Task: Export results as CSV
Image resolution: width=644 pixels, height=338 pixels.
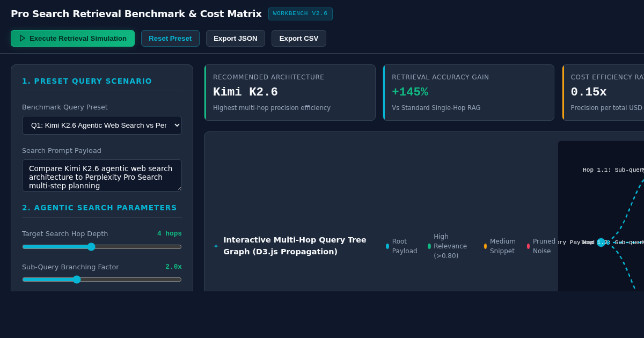Action: pyautogui.click(x=299, y=39)
